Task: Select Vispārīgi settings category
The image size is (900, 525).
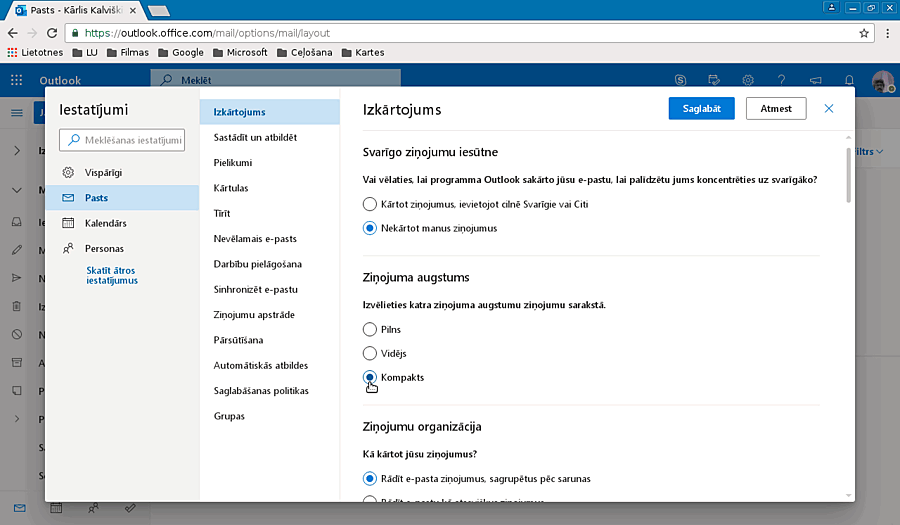Action: point(122,172)
